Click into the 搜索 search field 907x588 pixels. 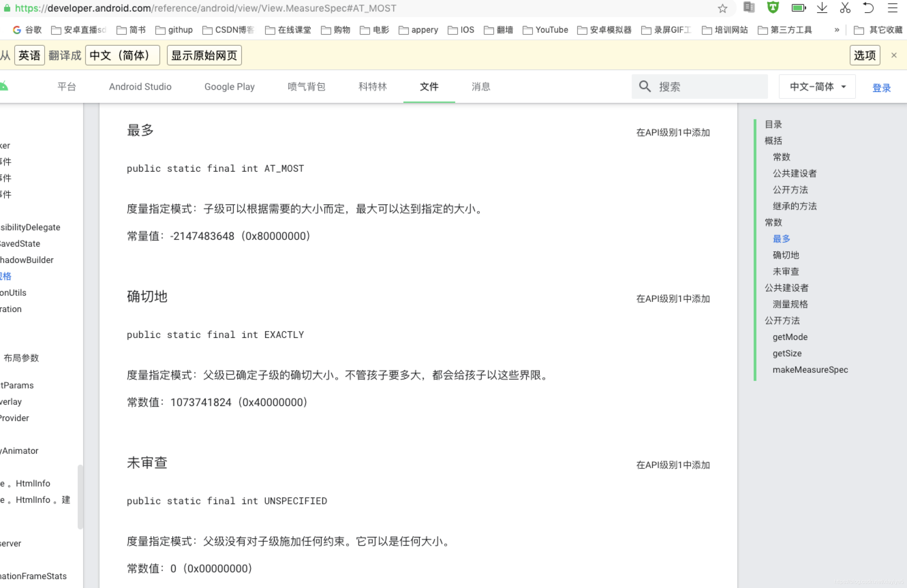coord(709,87)
